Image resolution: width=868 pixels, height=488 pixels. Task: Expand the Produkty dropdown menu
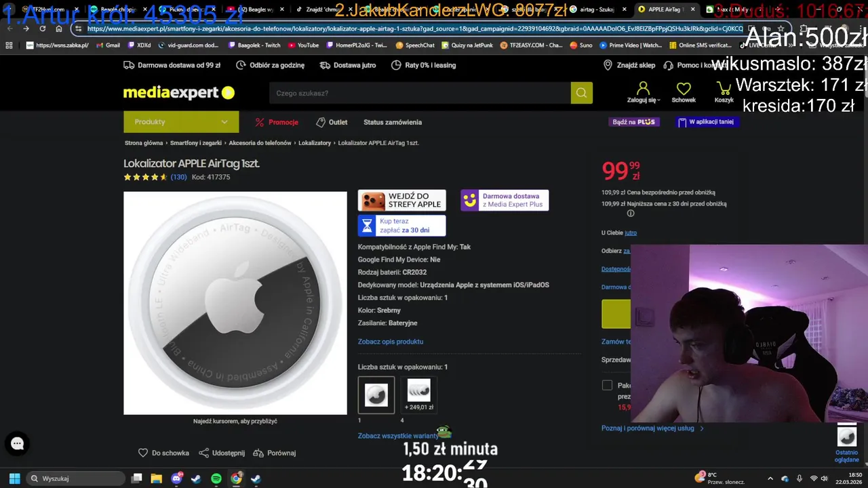click(x=181, y=122)
